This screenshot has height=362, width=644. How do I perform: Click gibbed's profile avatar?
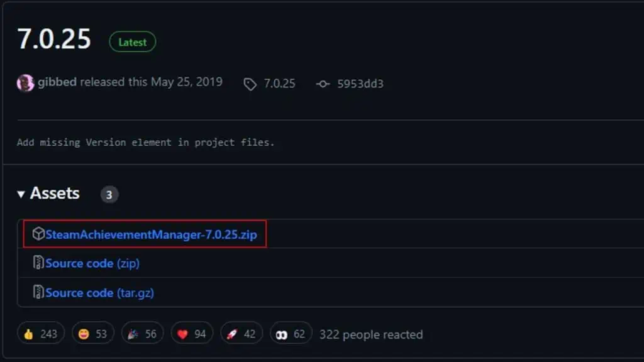click(x=25, y=83)
